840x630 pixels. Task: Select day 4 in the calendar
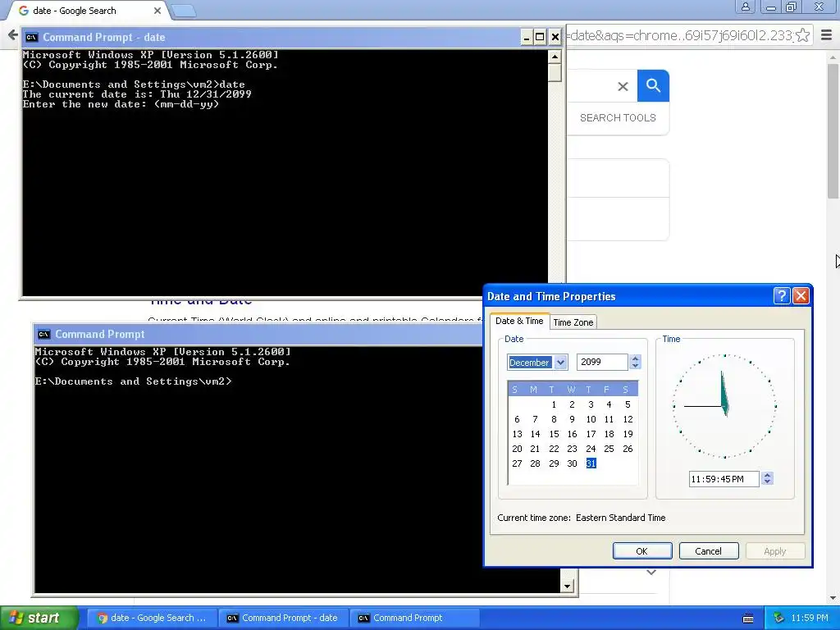[609, 404]
